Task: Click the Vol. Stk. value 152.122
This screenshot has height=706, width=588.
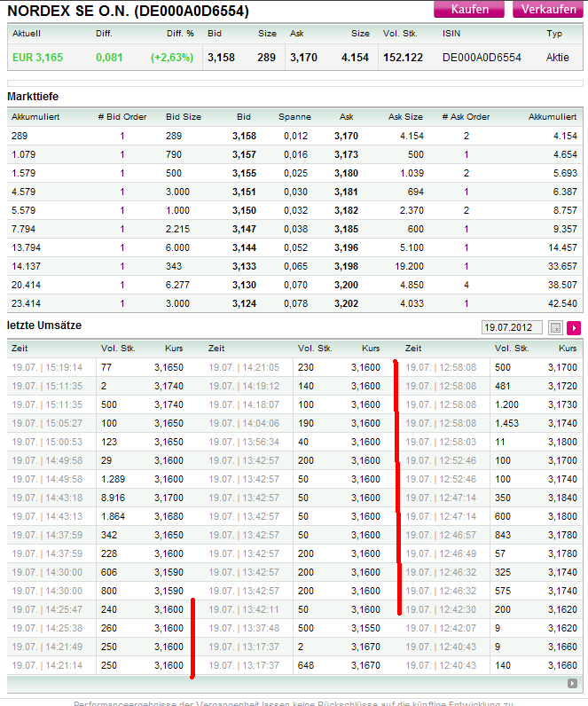Action: pyautogui.click(x=403, y=58)
